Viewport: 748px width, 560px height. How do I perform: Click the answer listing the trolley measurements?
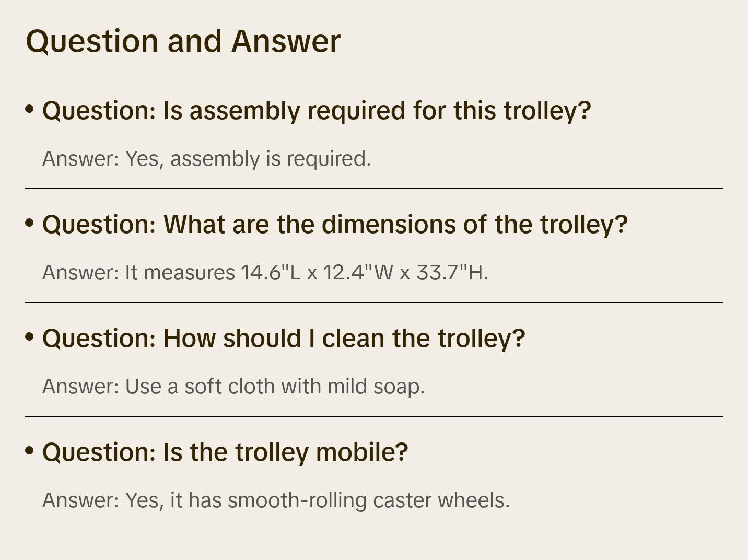(265, 273)
